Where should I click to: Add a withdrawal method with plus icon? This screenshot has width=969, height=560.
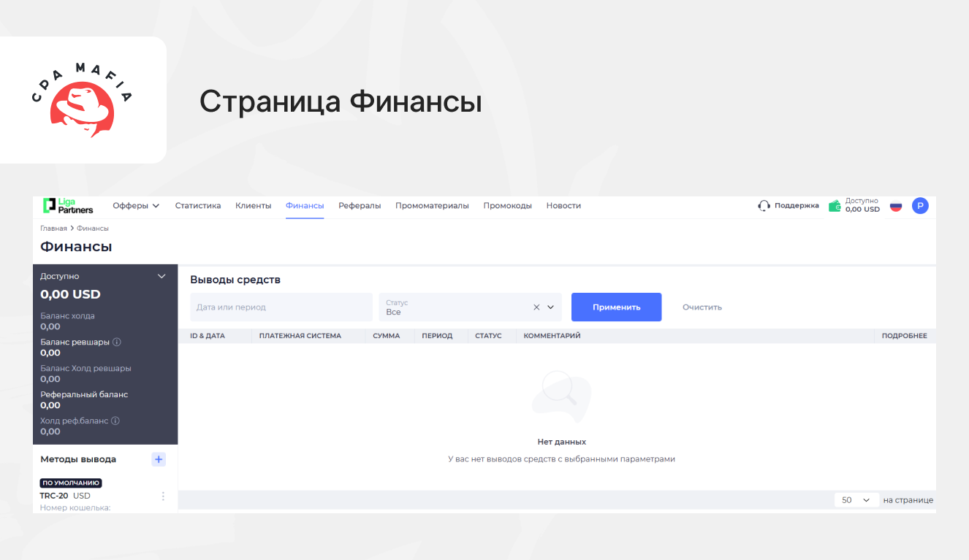click(159, 459)
